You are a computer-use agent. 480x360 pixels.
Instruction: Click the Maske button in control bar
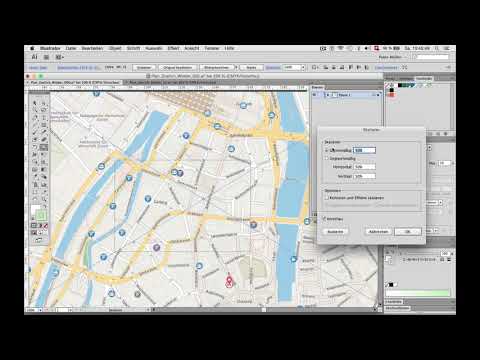(x=251, y=68)
